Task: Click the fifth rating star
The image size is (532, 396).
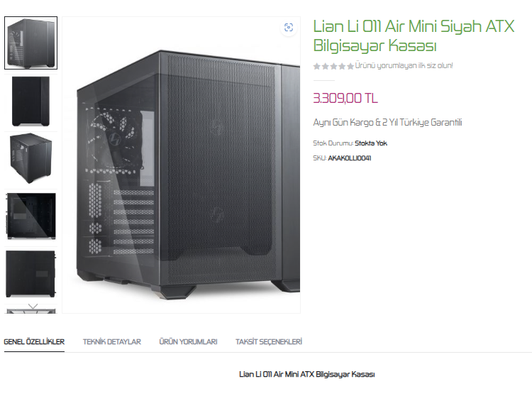Action: click(350, 66)
